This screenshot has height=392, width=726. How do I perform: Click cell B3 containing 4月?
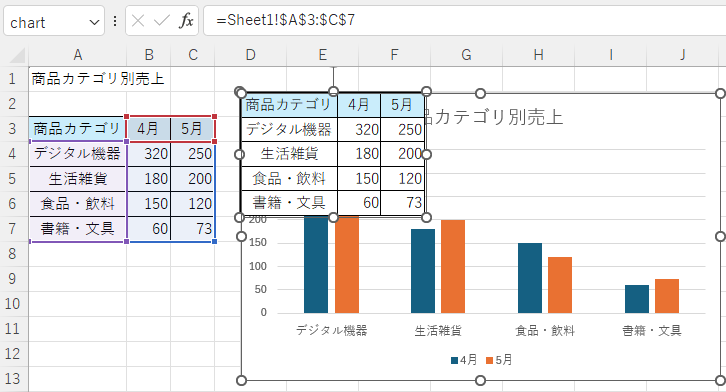[x=149, y=129]
